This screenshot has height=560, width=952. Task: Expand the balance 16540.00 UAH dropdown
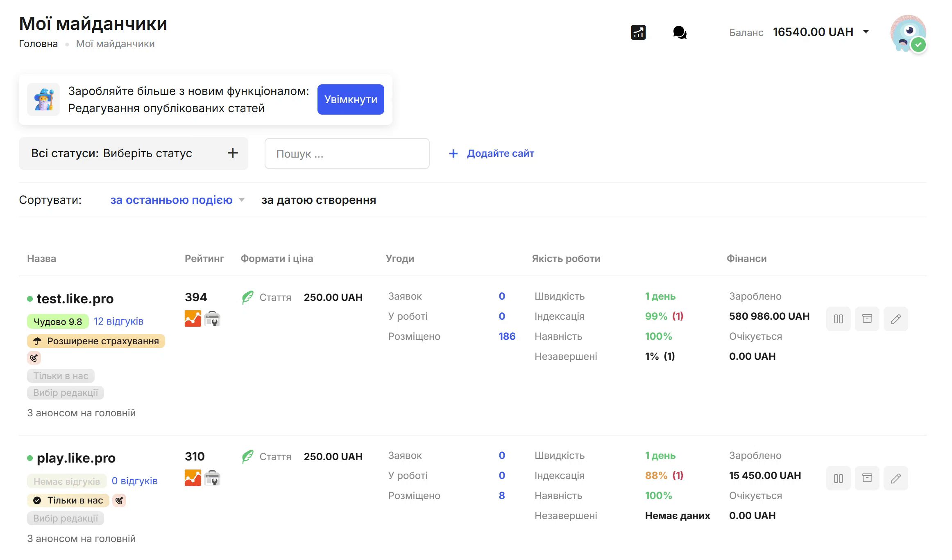[866, 32]
